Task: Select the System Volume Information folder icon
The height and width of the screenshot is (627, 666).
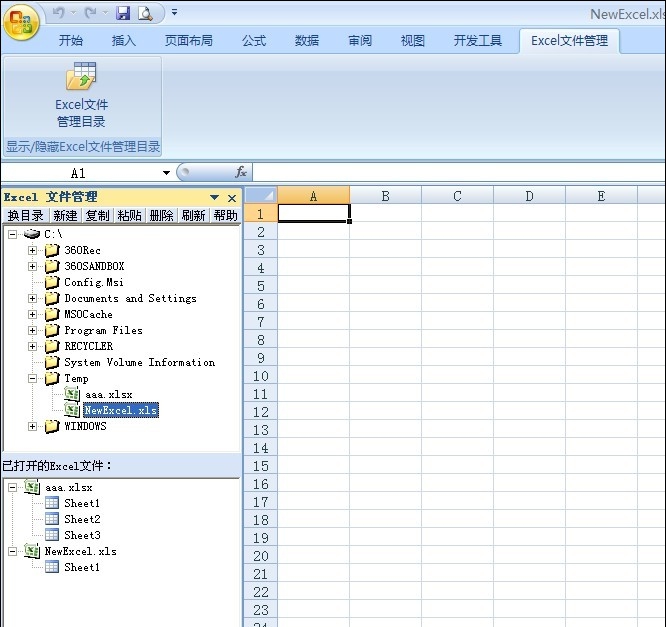Action: [x=52, y=362]
